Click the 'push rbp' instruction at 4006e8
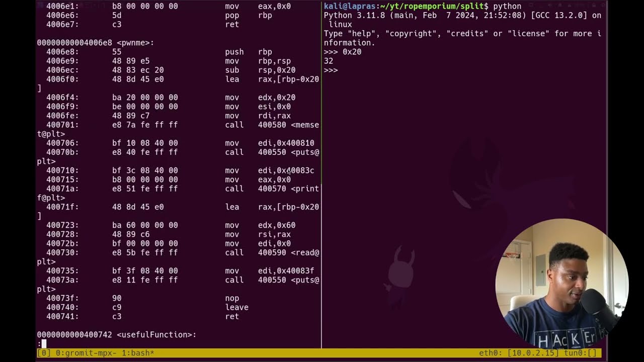Screen dimensions: 644x362 tap(249, 52)
